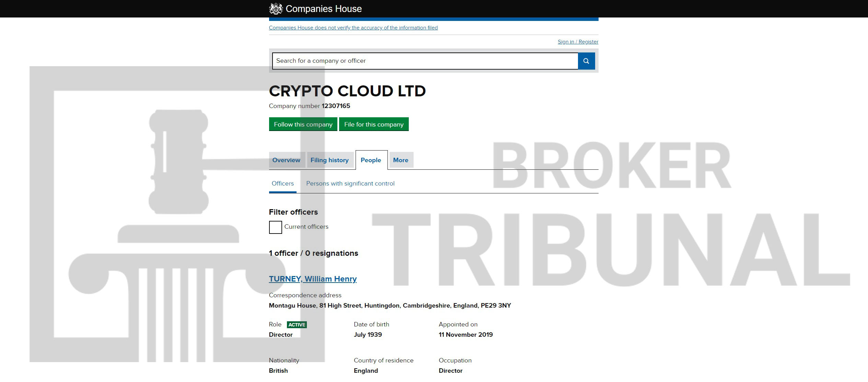This screenshot has width=868, height=382.
Task: Select the correspondence address Montagu House text
Action: pos(390,306)
